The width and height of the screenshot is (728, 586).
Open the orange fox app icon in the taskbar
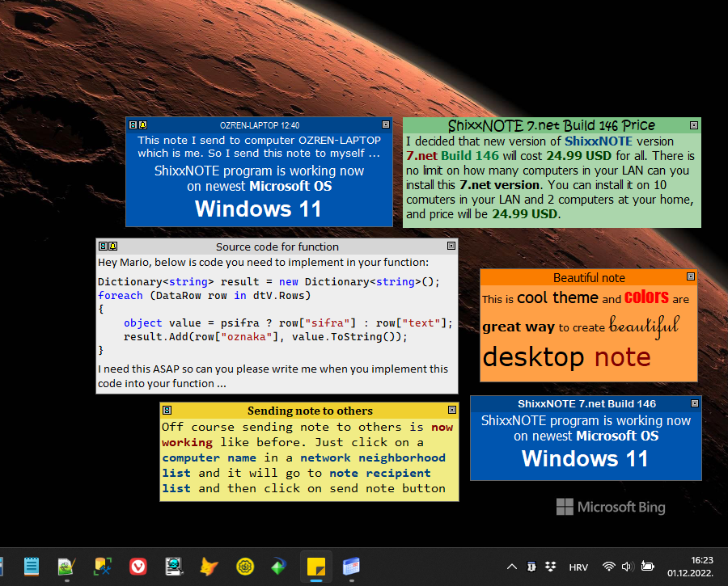[x=209, y=567]
